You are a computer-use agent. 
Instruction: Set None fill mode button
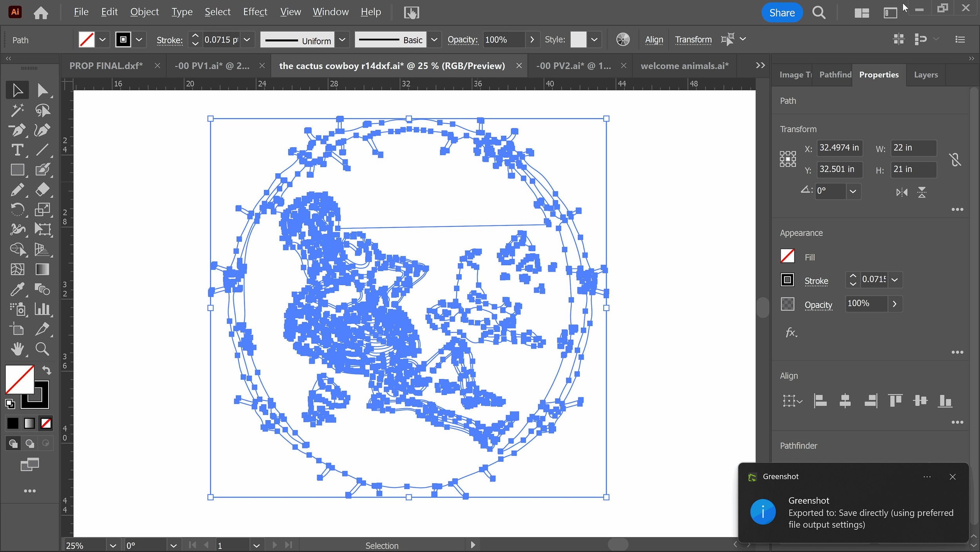tap(46, 423)
